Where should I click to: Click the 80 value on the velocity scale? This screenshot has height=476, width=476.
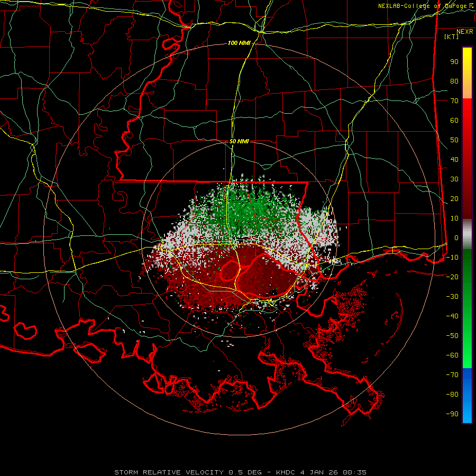coord(454,81)
